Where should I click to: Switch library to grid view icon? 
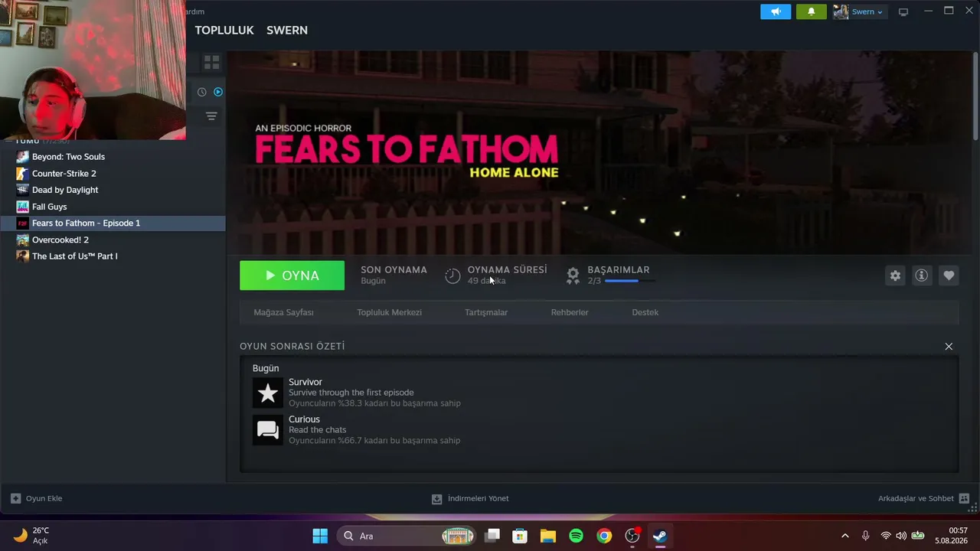coord(212,62)
